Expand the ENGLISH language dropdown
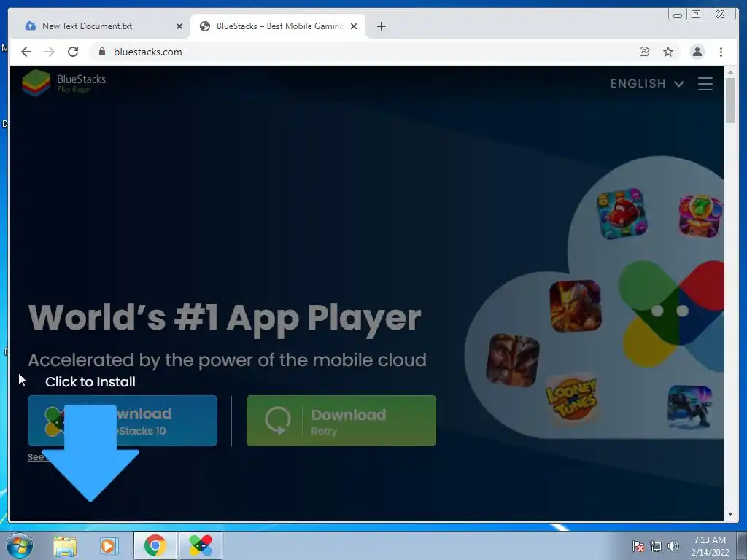This screenshot has height=560, width=747. (647, 83)
